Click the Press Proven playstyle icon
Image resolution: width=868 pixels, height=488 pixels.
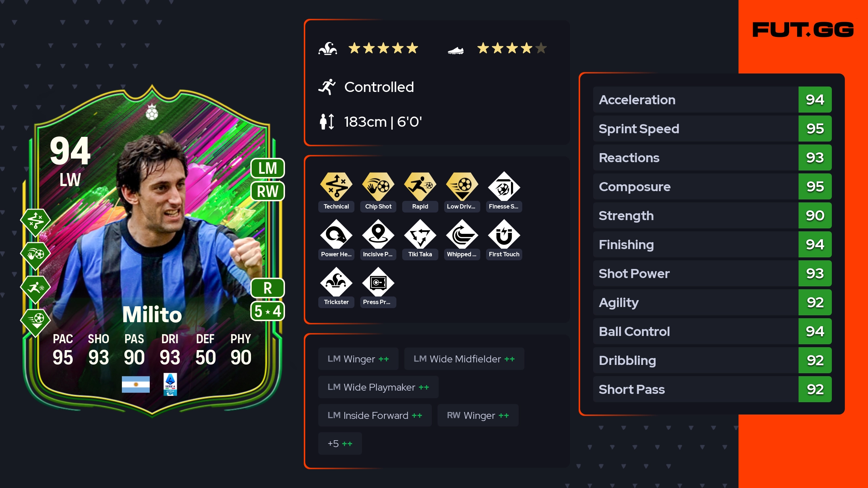(x=378, y=282)
